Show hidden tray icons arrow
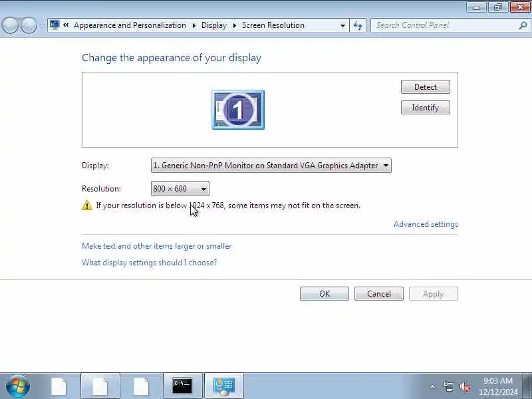The width and height of the screenshot is (532, 399). click(433, 386)
